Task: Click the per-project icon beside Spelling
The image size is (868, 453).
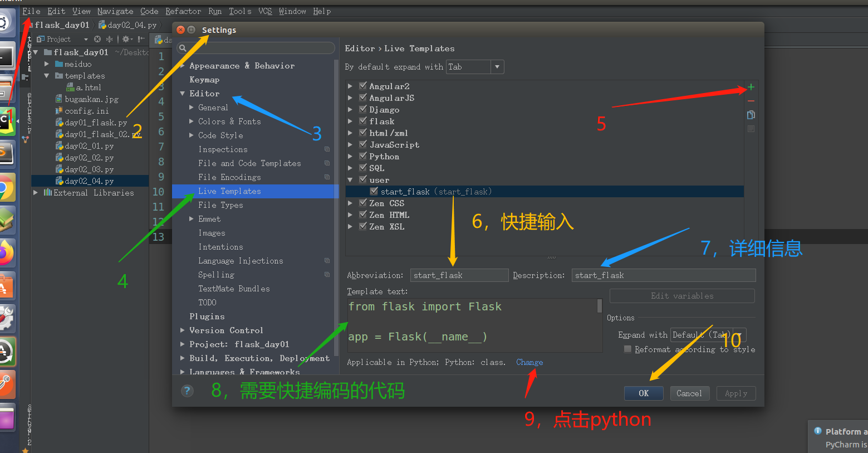Action: [x=327, y=275]
